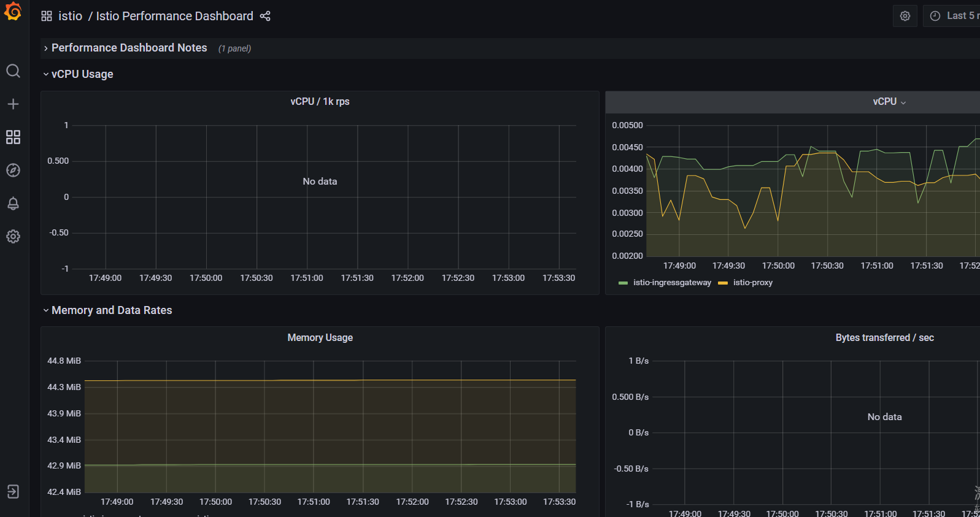Screen dimensions: 980x517
Task: Open the vCPU panel title dropdown
Action: point(889,102)
